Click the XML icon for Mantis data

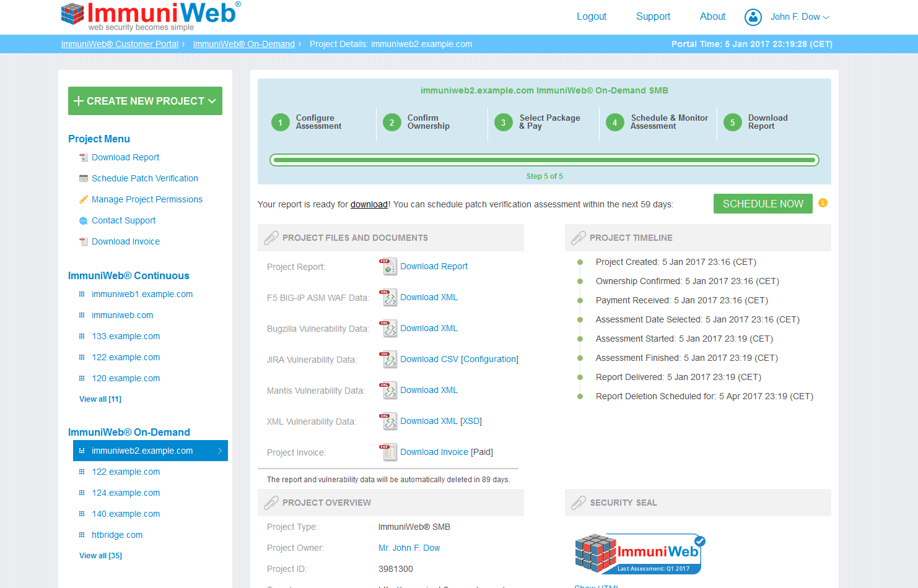[388, 391]
